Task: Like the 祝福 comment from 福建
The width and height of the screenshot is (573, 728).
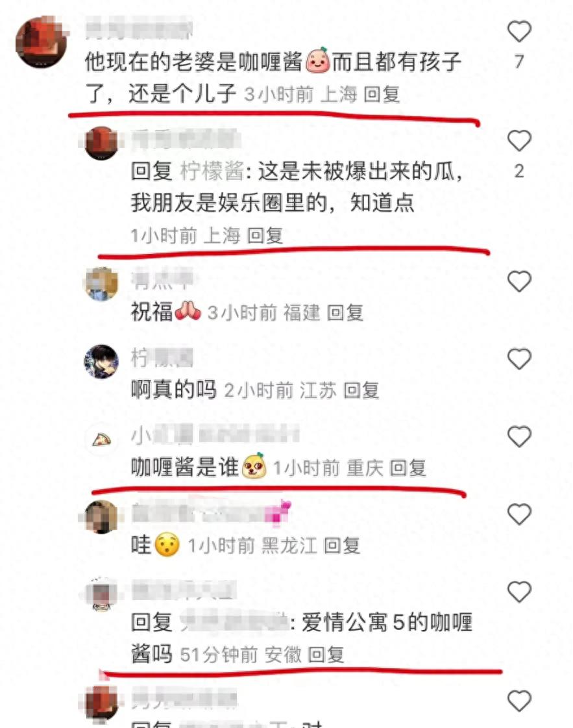Action: 518,281
